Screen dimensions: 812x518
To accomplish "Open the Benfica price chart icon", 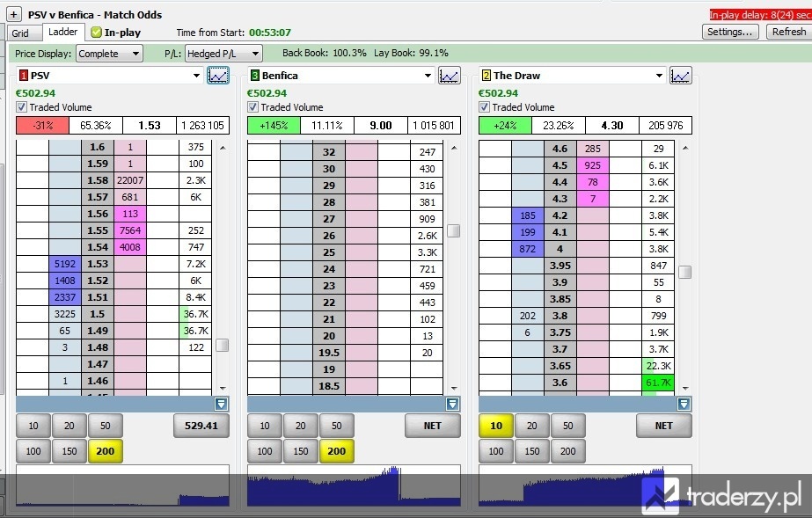I will (449, 76).
